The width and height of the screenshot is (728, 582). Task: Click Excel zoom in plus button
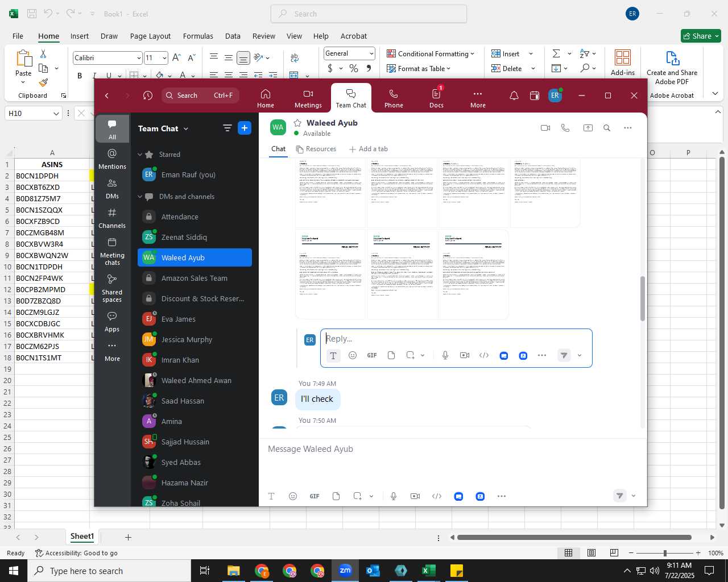[698, 553]
